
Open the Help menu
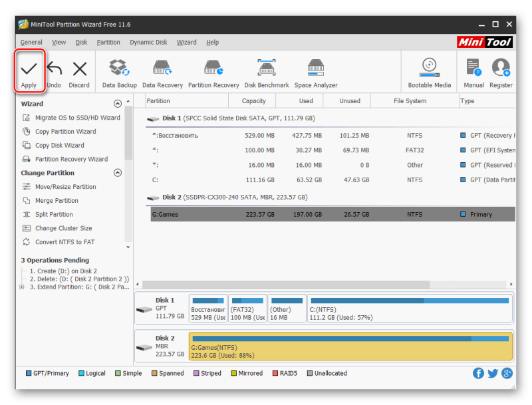tap(212, 43)
